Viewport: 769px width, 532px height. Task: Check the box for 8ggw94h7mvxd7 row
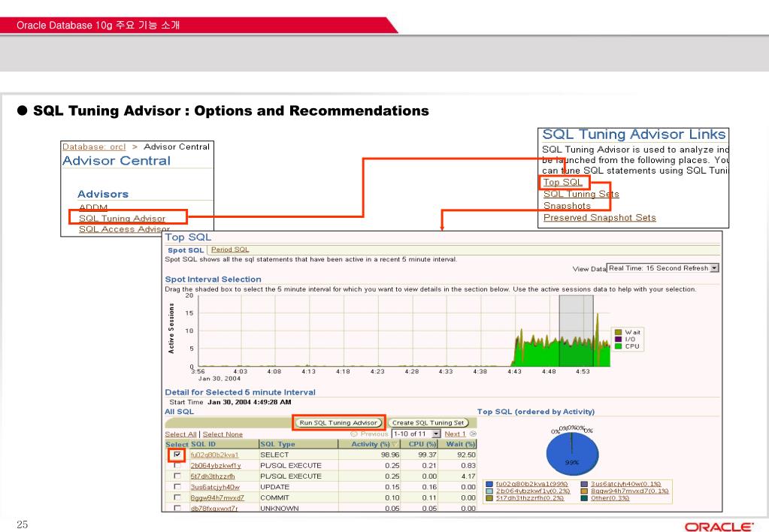pyautogui.click(x=177, y=497)
